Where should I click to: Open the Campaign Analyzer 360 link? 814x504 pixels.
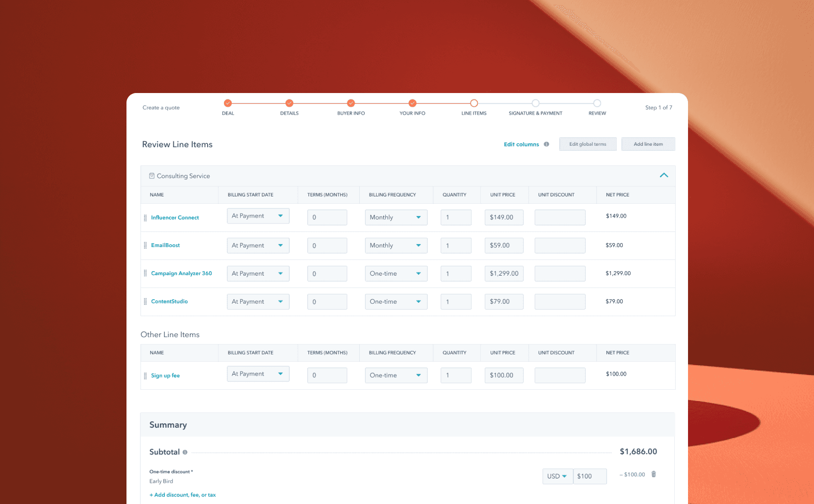point(181,273)
